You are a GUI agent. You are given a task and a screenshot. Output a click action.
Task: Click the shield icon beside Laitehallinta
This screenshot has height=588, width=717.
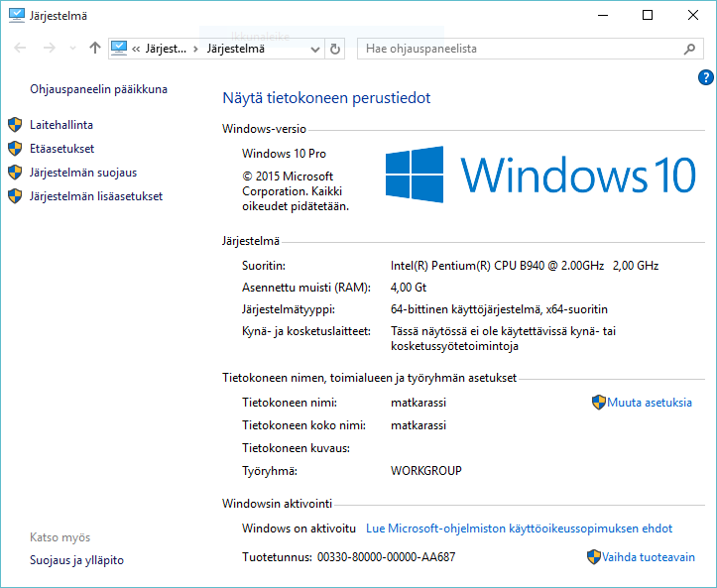pos(15,124)
